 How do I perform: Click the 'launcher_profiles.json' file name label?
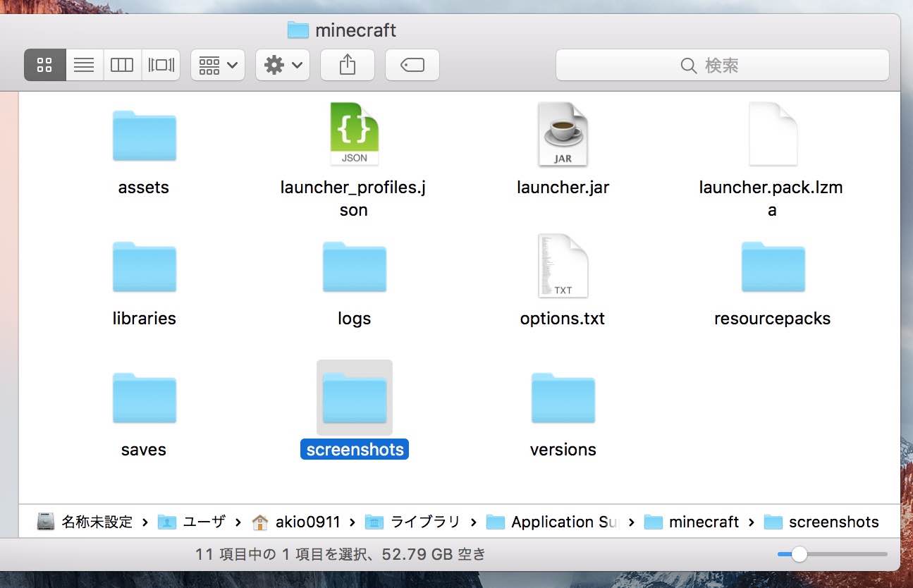point(353,199)
